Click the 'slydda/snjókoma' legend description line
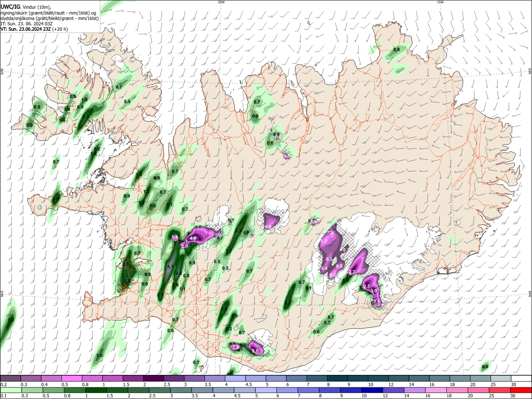Viewport: 532px width, 399px height. coord(49,18)
